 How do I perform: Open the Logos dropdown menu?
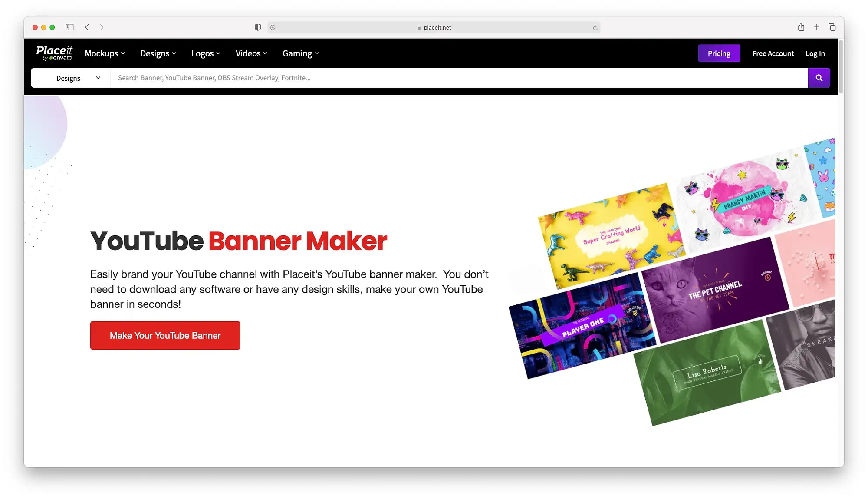pyautogui.click(x=206, y=53)
